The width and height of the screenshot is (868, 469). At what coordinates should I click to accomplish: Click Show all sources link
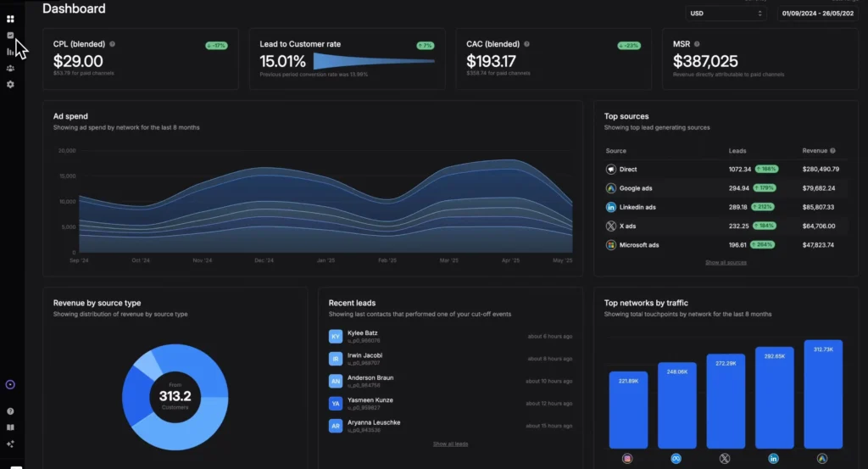click(x=726, y=263)
